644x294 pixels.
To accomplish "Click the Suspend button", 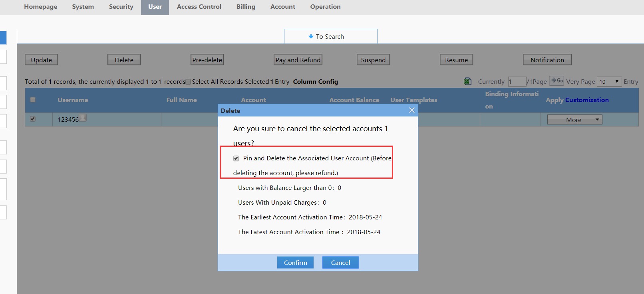I will tap(373, 60).
